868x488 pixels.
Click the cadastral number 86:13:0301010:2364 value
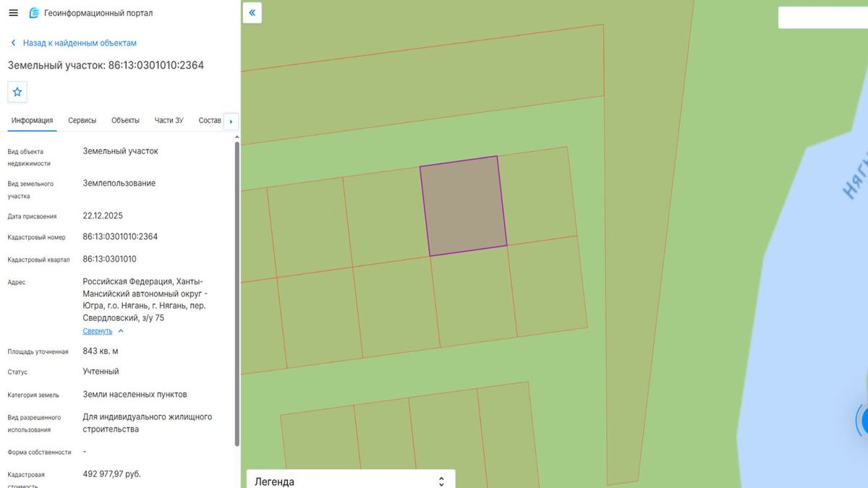(120, 236)
